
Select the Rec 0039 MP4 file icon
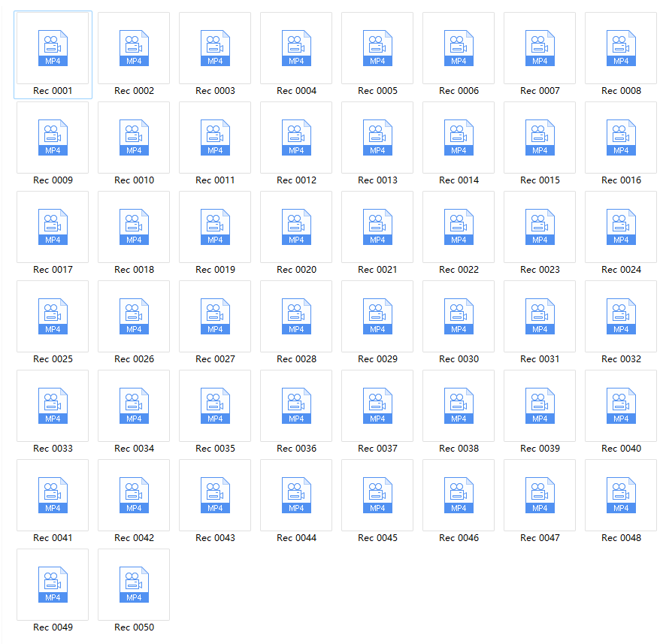(540, 406)
